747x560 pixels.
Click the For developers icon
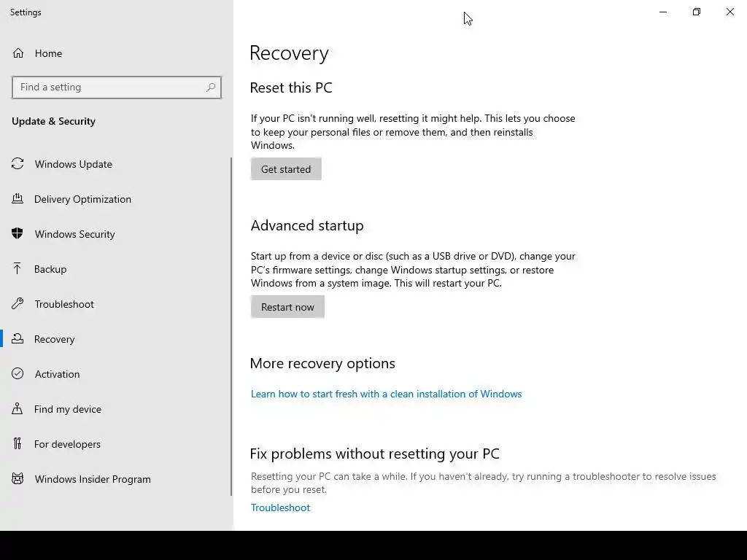18,444
